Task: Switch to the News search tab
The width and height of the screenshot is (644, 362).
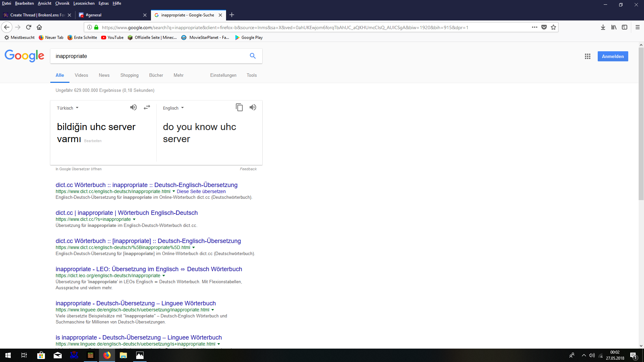Action: 104,75
